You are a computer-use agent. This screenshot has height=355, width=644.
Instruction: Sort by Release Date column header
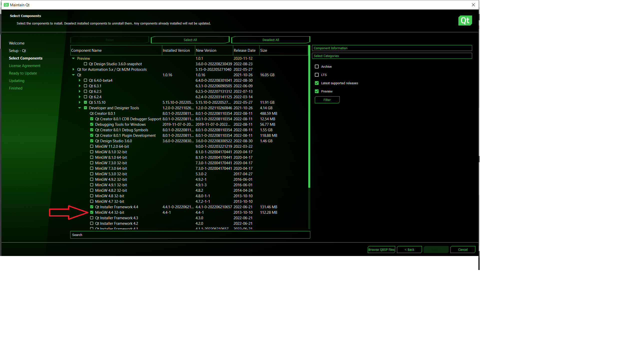point(246,50)
